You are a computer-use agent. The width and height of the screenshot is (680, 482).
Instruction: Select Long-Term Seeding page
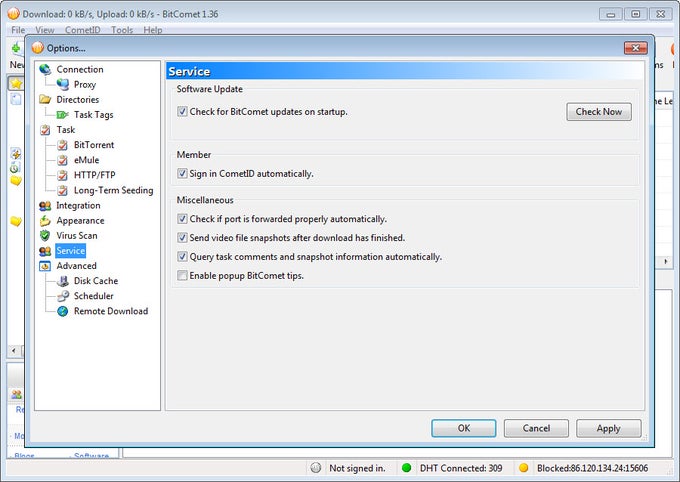(x=113, y=190)
